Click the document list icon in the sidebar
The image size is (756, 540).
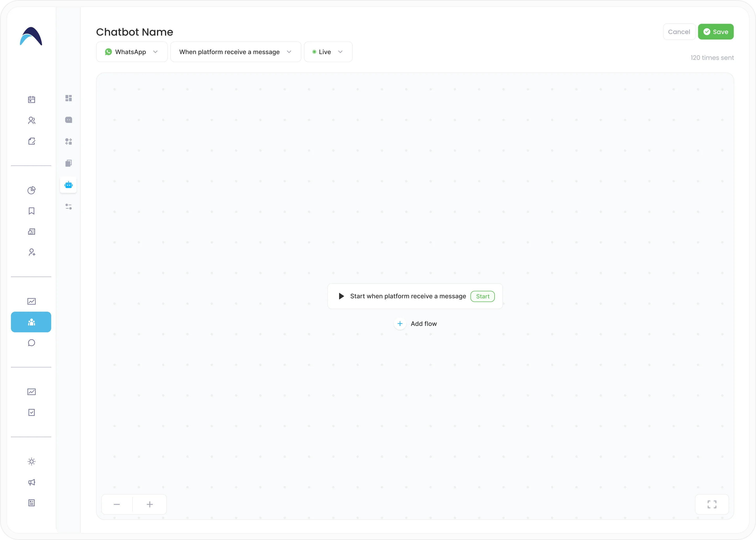[x=32, y=503]
